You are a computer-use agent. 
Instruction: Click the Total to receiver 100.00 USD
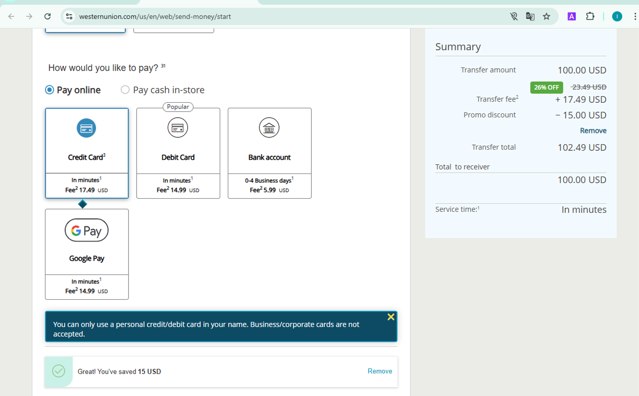click(582, 180)
